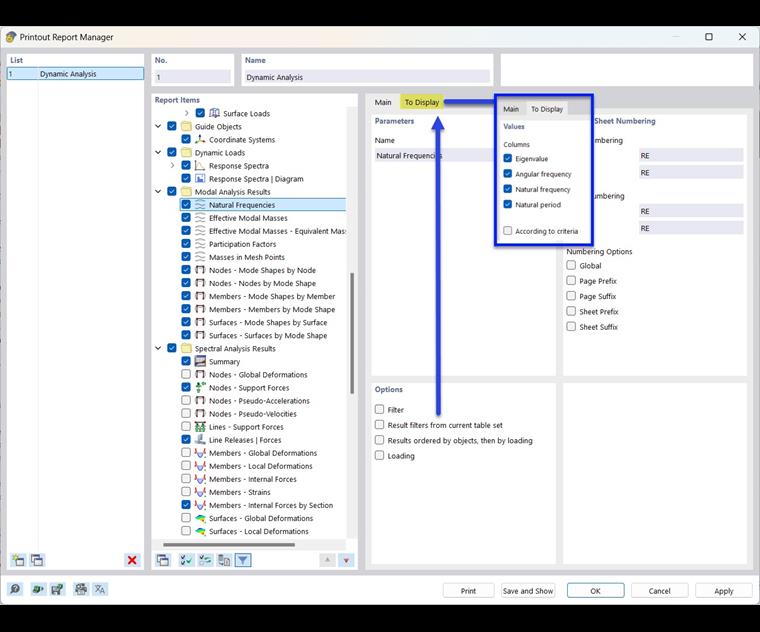Viewport: 760px width, 632px height.
Task: Select Dynamic Analysis in the List panel
Action: pyautogui.click(x=75, y=74)
